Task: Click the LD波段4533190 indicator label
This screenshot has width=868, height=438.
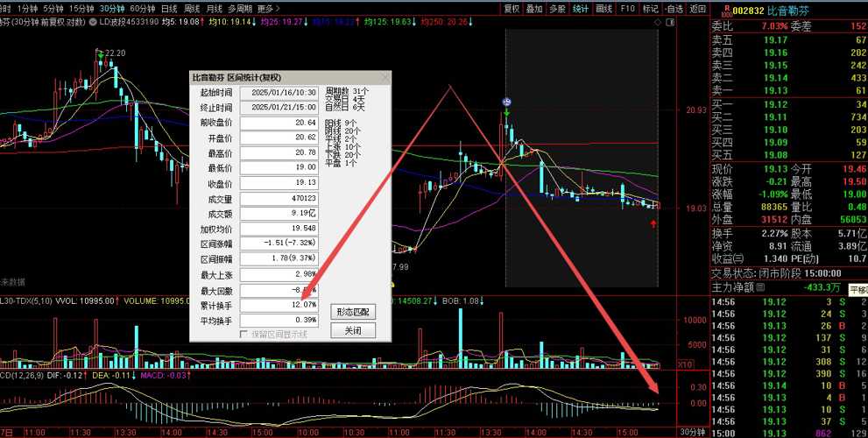Action: click(130, 22)
